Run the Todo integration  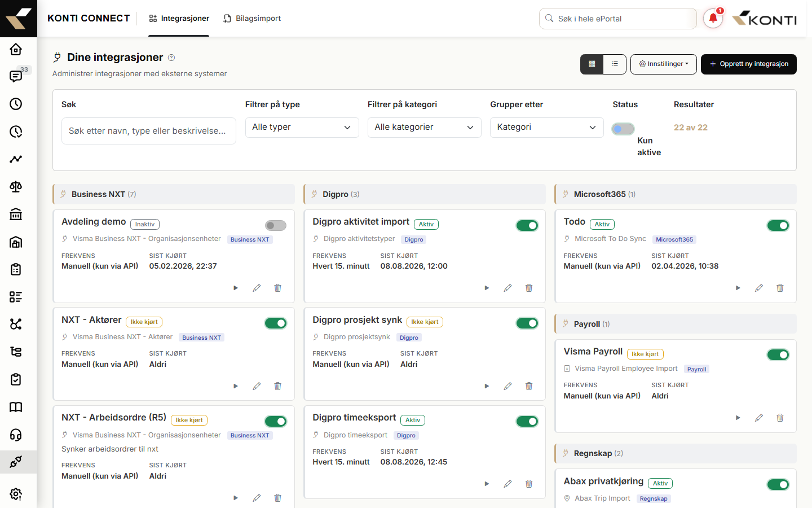[738, 288]
